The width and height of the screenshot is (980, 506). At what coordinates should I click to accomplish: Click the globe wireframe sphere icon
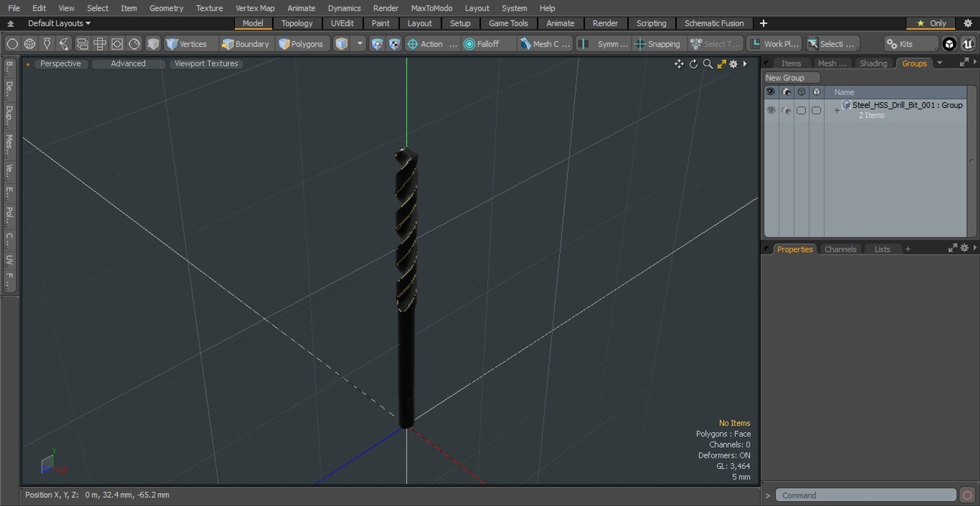30,44
